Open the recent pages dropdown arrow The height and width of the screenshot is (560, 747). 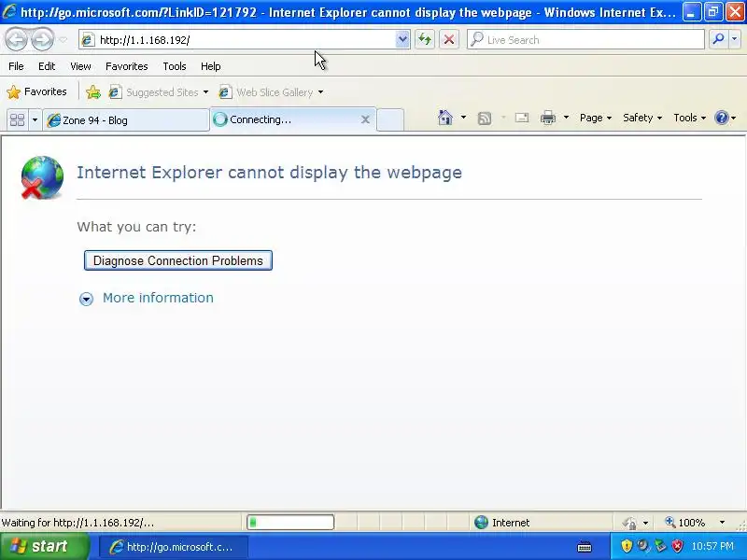point(63,40)
